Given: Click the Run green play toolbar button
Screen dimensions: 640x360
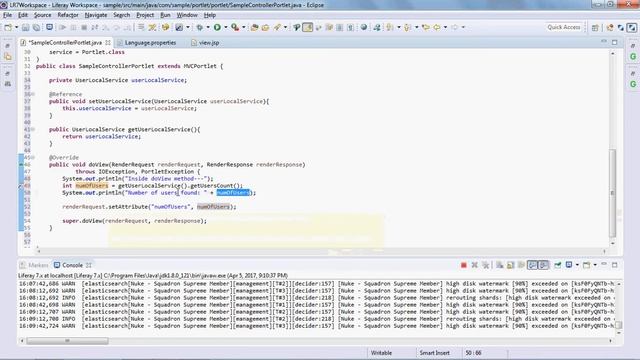Looking at the screenshot, I should [217, 27].
